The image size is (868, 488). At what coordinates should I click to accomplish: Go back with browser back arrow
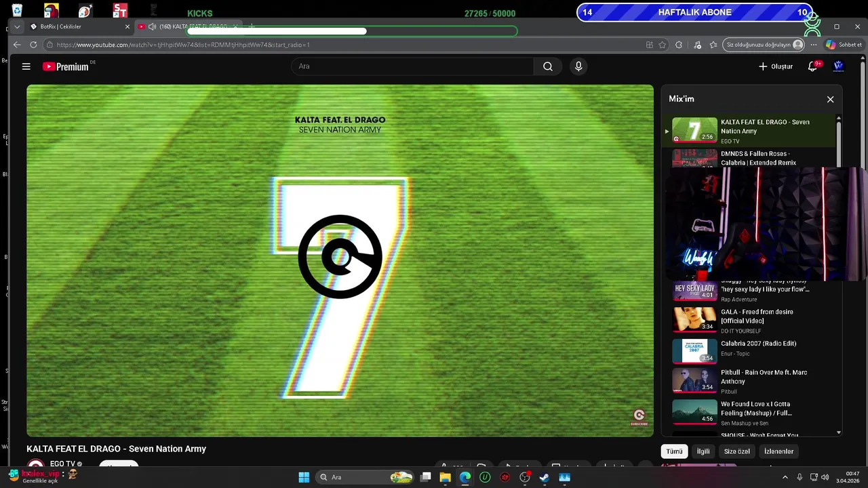click(17, 45)
